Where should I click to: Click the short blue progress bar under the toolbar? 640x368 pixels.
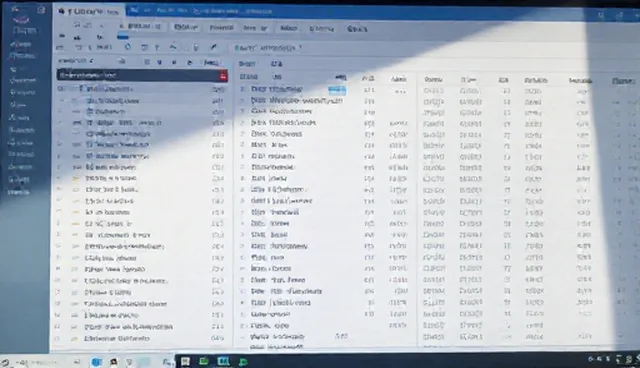pyautogui.click(x=123, y=37)
